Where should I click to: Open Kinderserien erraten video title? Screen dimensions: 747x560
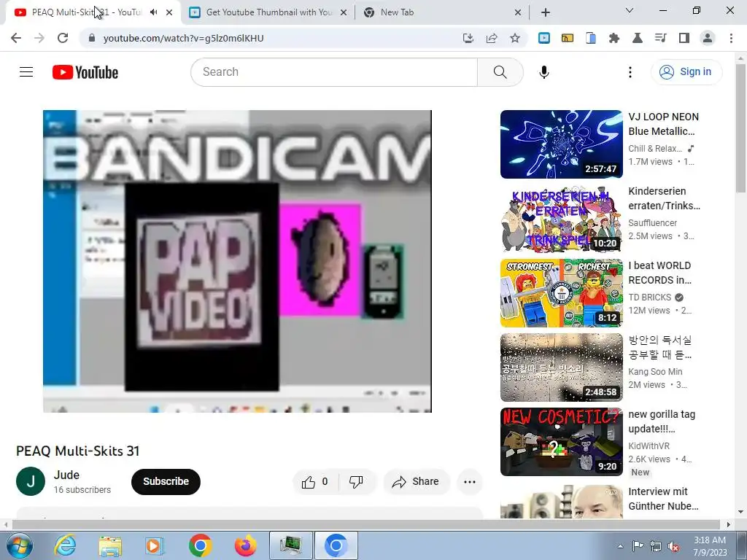click(x=664, y=198)
